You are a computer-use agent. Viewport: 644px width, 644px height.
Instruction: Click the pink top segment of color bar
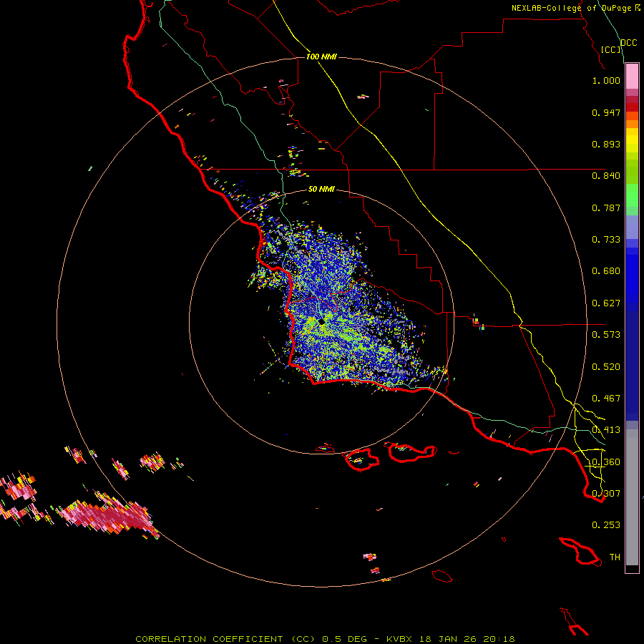point(632,77)
